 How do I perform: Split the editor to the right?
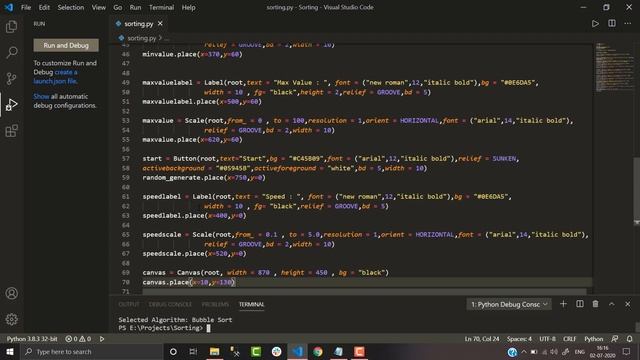tap(612, 24)
